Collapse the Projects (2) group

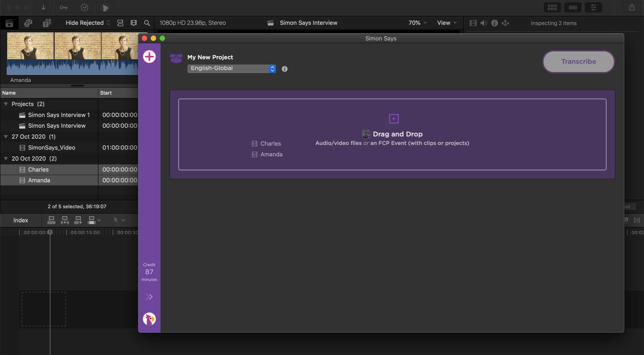click(6, 104)
